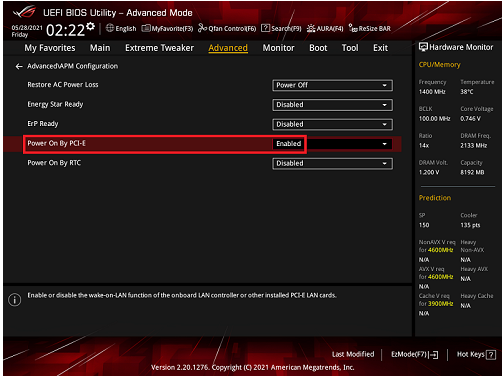The width and height of the screenshot is (502, 378).
Task: Click CPU/Memory heading in Hardware Monitor
Action: click(439, 65)
